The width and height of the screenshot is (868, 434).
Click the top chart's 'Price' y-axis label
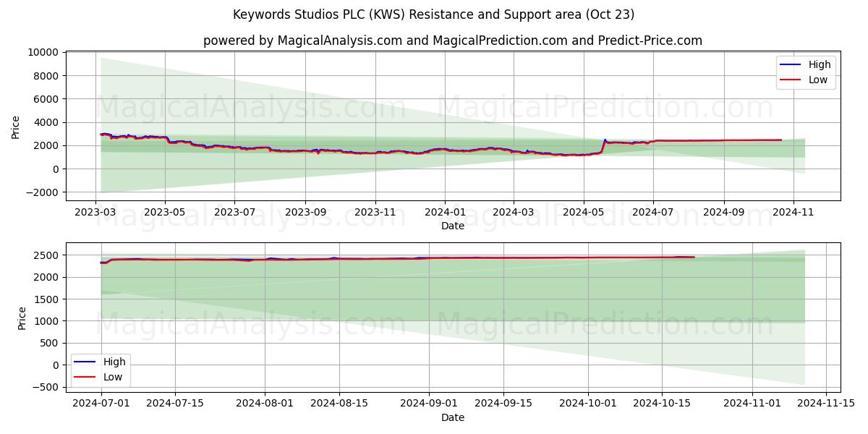point(16,127)
